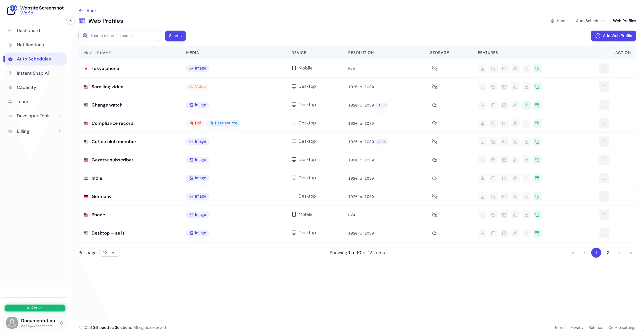644x331 pixels.
Task: Click the Active status badge
Action: [x=35, y=308]
